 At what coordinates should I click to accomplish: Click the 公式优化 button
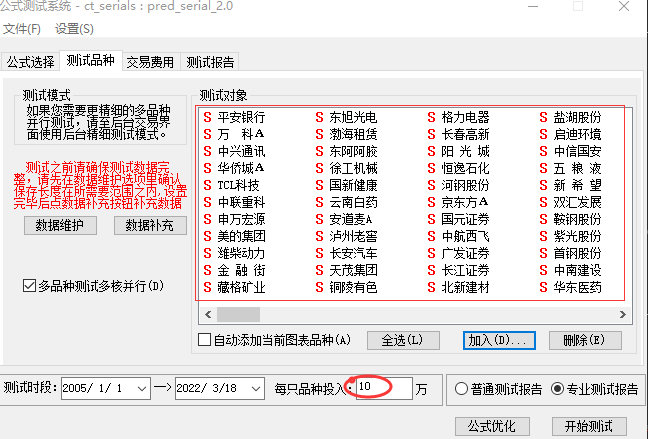492,426
